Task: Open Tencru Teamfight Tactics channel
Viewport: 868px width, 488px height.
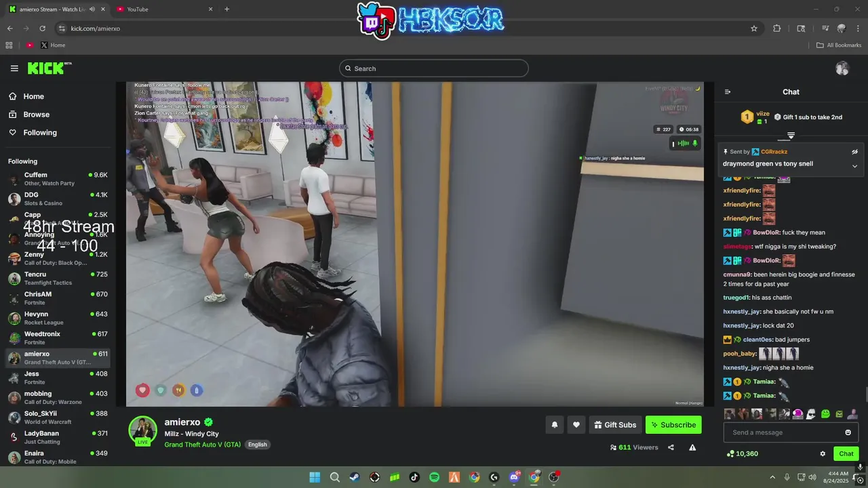Action: click(x=58, y=279)
